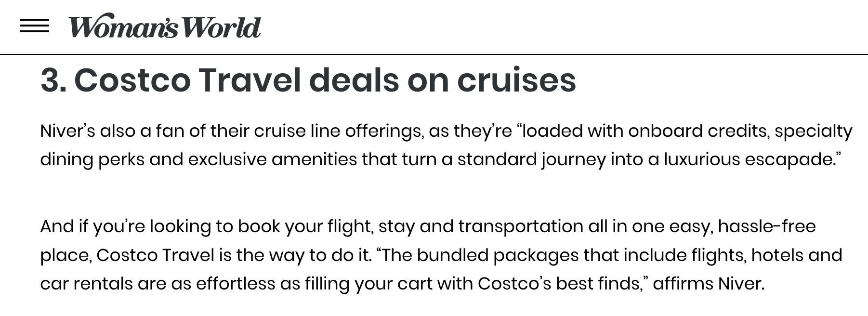Click the closing words "affirms Niver"

point(707,283)
